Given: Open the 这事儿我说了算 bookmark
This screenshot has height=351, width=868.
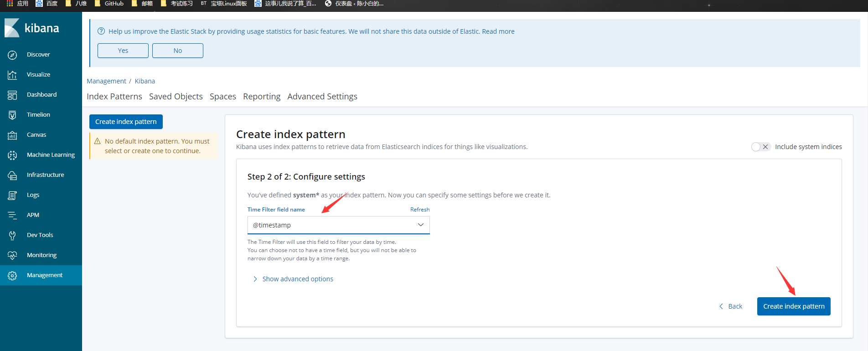Looking at the screenshot, I should coord(285,4).
